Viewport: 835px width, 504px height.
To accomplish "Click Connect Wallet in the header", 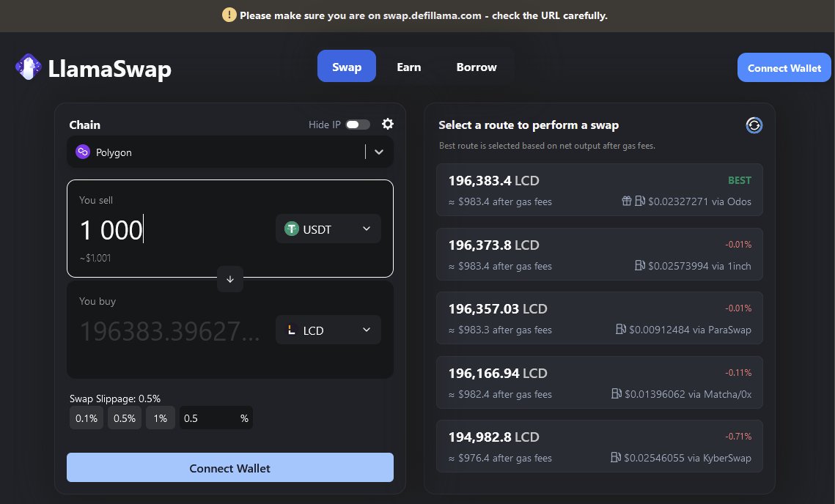I will 784,67.
